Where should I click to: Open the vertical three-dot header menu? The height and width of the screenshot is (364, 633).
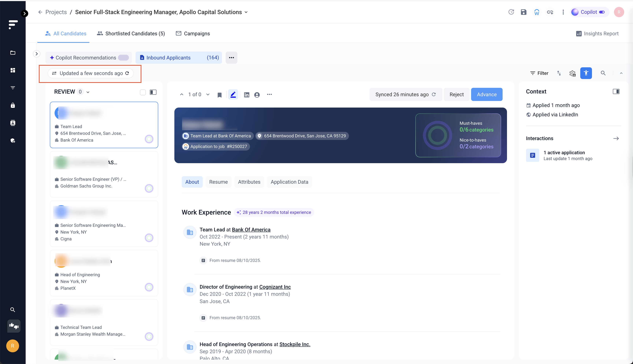[563, 12]
